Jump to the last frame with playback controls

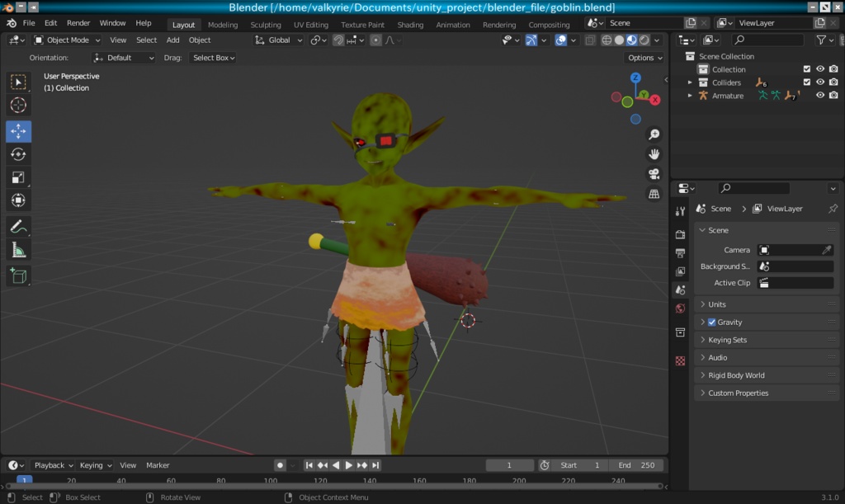tap(376, 464)
